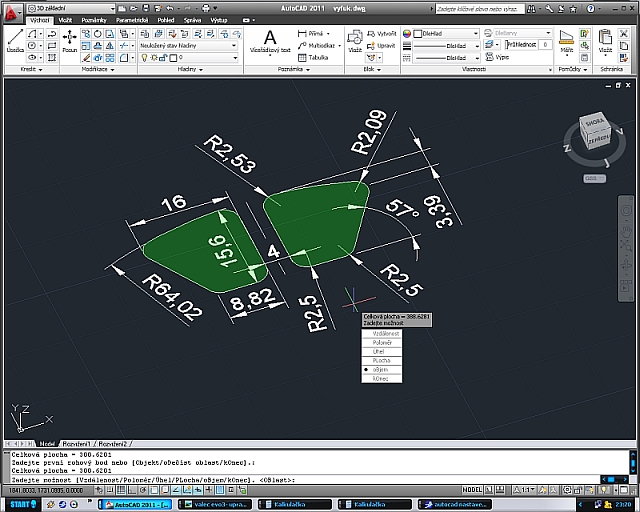The height and width of the screenshot is (512, 640).
Task: Select the Posun move tool
Action: 70,41
